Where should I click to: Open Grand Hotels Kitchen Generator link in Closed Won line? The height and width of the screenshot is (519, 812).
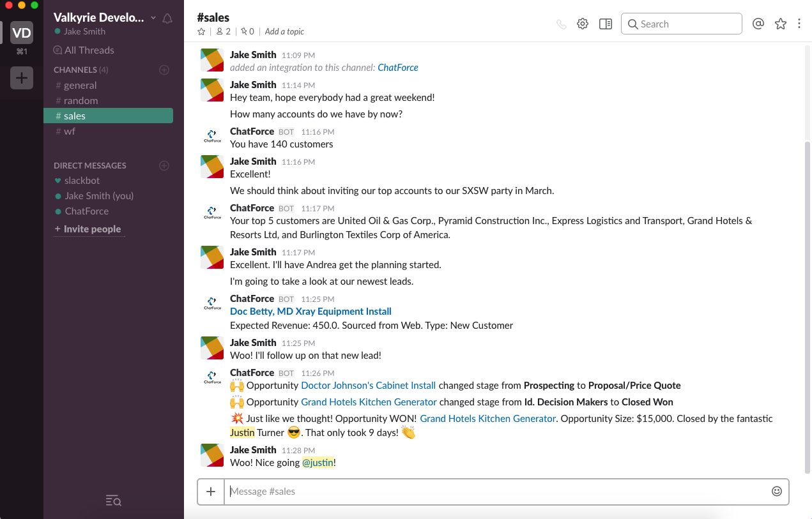coord(369,402)
